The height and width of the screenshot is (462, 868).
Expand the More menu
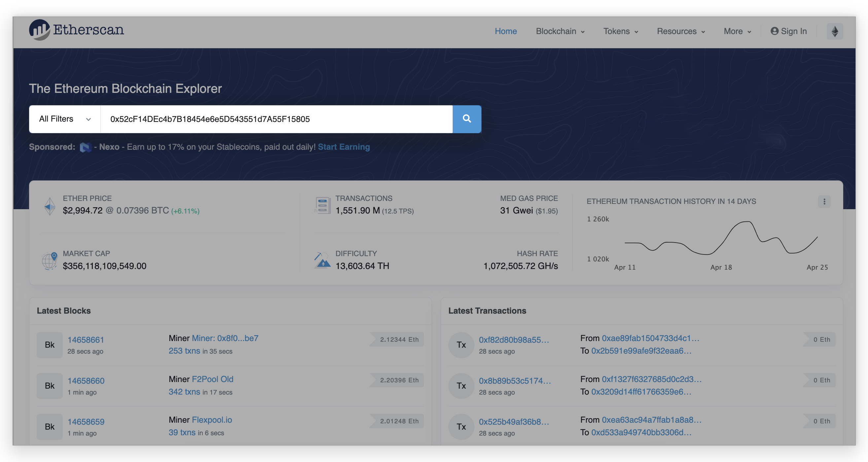(x=737, y=31)
